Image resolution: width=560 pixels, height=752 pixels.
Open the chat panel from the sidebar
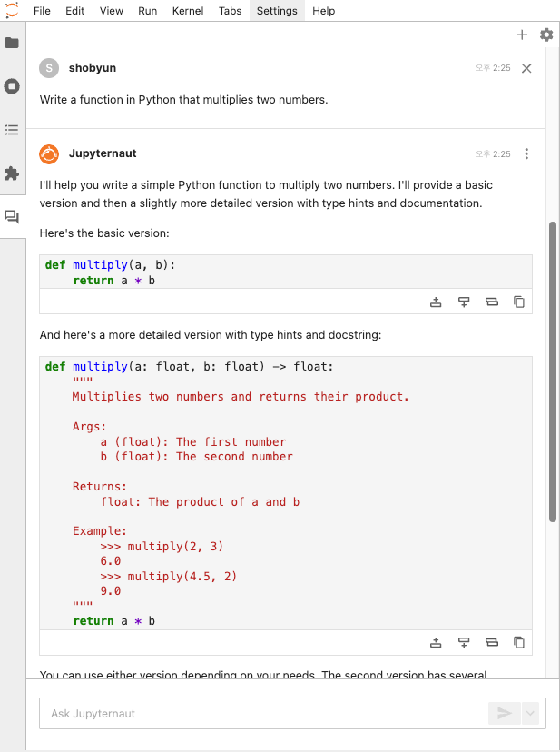point(13,216)
